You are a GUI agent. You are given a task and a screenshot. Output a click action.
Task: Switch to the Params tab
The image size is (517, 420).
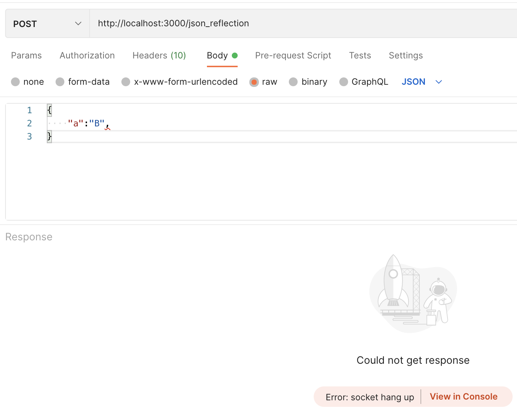(26, 56)
